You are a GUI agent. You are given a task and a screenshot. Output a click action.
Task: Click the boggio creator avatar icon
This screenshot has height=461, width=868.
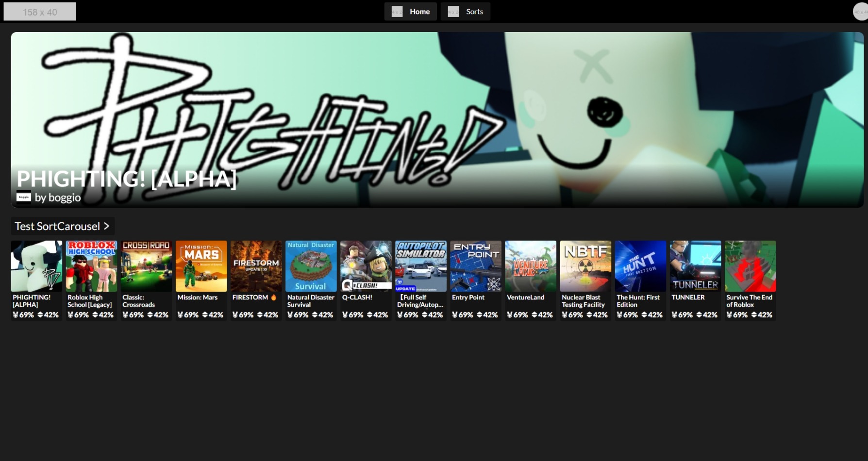(23, 197)
